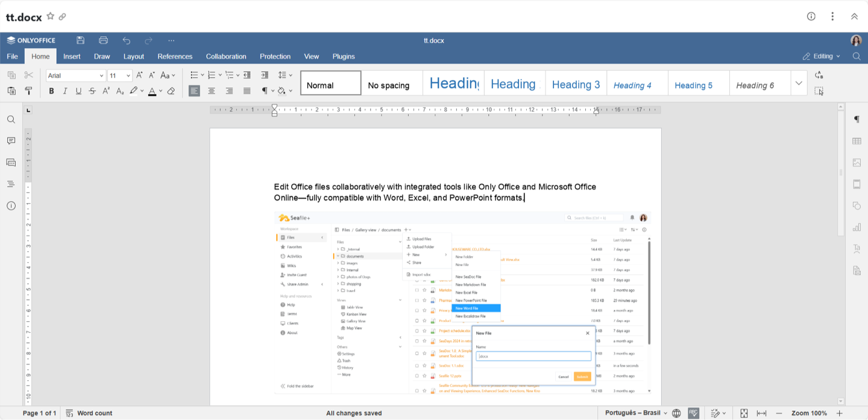
Task: Open the Português – Brasil language dropdown
Action: [x=635, y=413]
